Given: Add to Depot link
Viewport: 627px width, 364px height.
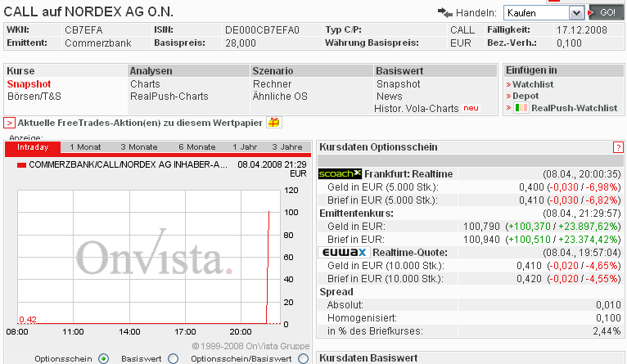Looking at the screenshot, I should [526, 97].
